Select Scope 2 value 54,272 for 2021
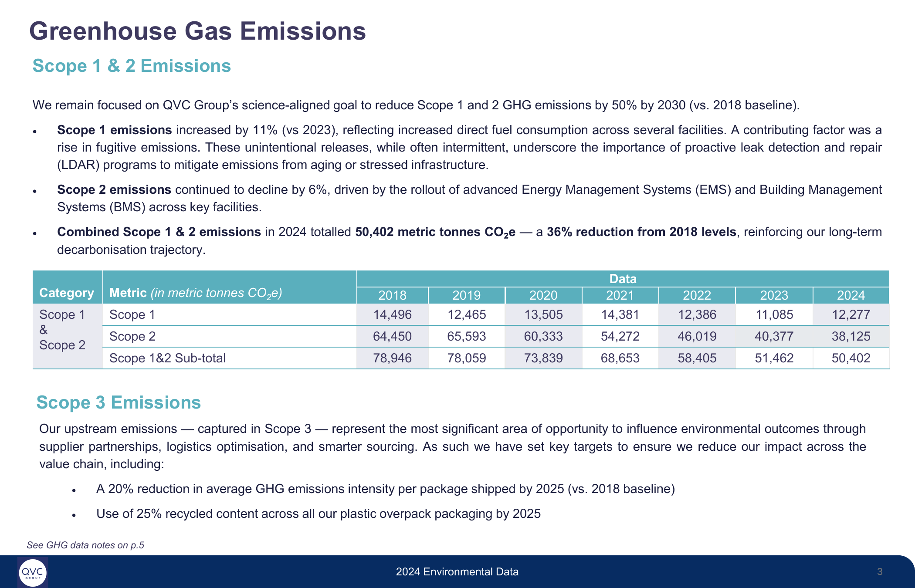 pos(620,336)
